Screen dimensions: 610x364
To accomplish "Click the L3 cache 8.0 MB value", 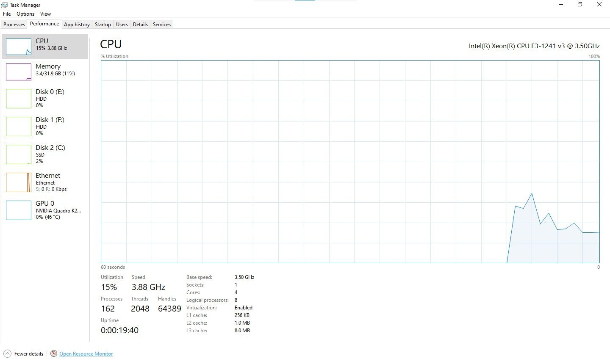I will [242, 331].
